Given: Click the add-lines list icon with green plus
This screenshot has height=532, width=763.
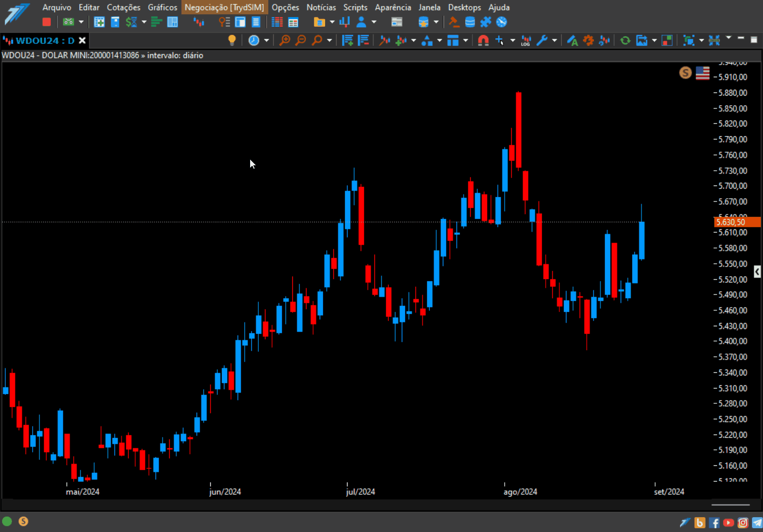Looking at the screenshot, I should coord(348,40).
